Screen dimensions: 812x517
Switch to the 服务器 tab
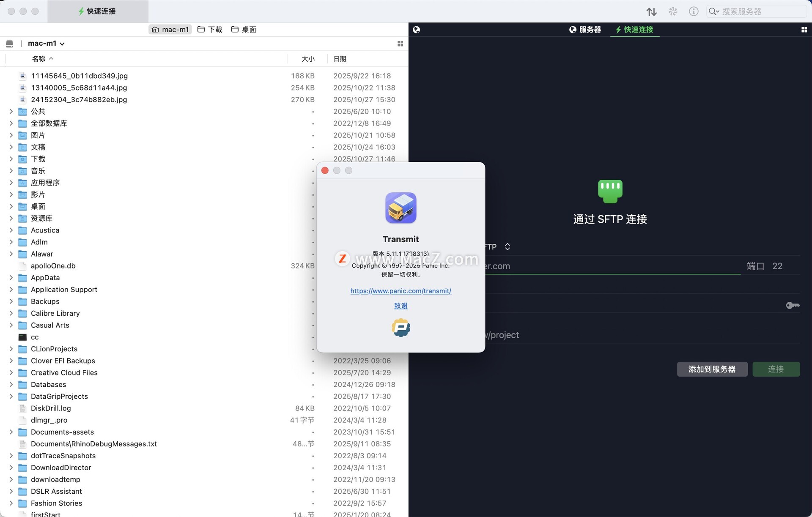[585, 30]
